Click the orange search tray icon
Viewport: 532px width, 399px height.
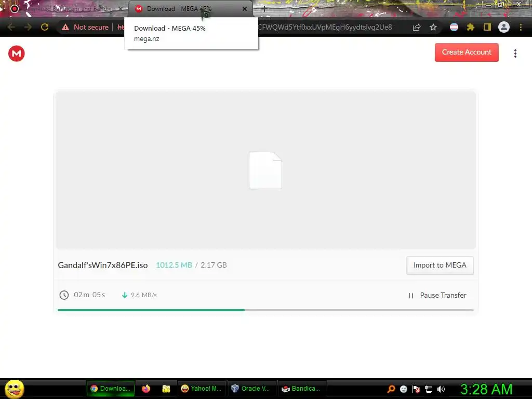391,389
